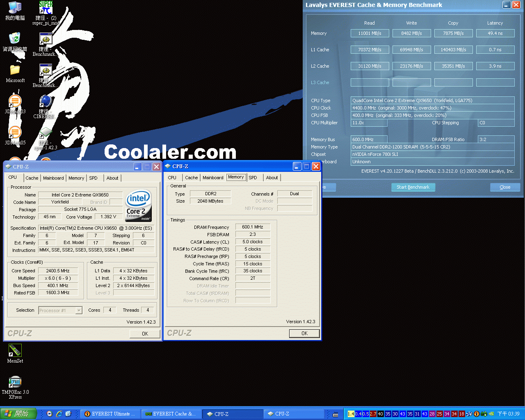The height and width of the screenshot is (420, 525).
Task: Open Cache tab in right CPU-Z window
Action: [192, 178]
